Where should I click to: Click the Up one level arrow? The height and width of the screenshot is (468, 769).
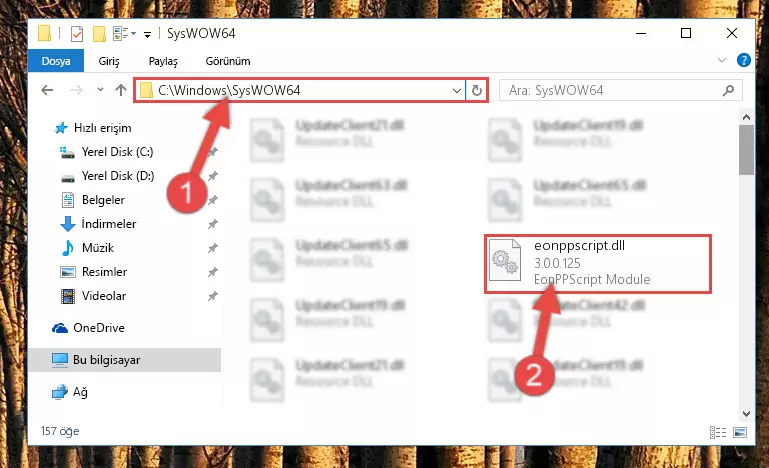pos(121,90)
